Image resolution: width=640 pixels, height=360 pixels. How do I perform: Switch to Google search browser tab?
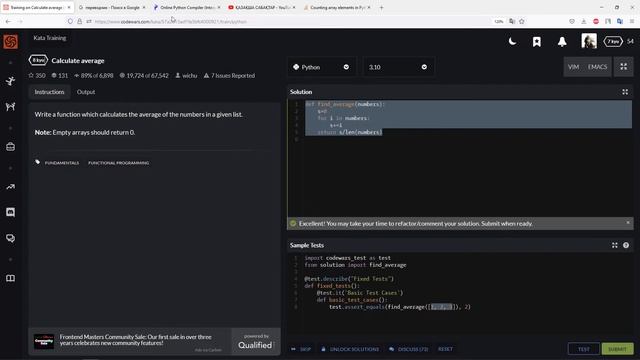click(x=111, y=7)
